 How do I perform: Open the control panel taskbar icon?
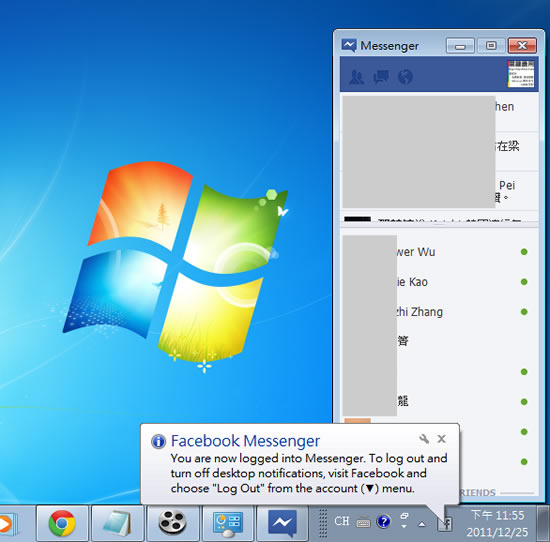pos(227,523)
